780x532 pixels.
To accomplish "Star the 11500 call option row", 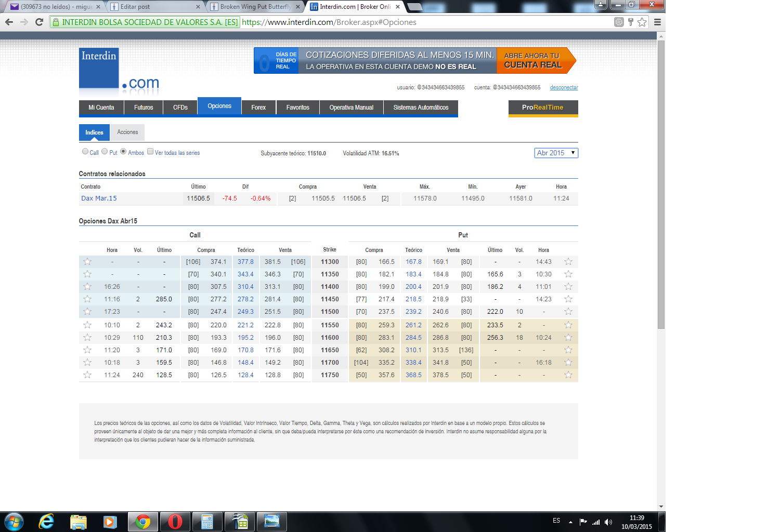I will pyautogui.click(x=87, y=312).
